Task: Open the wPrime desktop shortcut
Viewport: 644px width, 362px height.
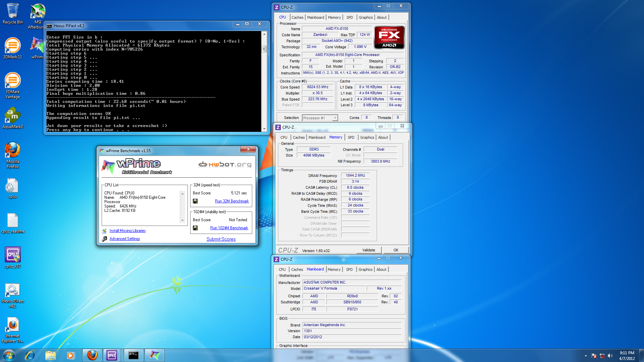Action: [37, 48]
